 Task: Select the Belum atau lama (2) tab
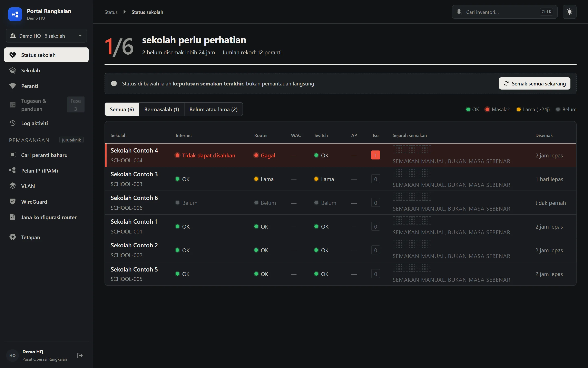tap(213, 109)
